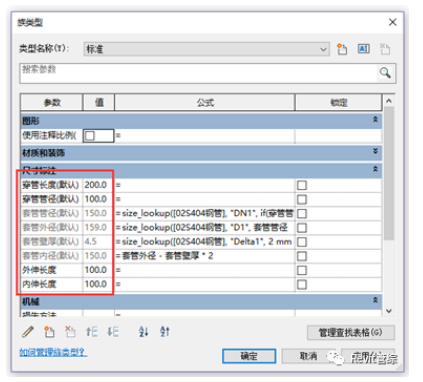Click the 穿管长度 formula cell
This screenshot has height=382, width=423.
coord(205,185)
